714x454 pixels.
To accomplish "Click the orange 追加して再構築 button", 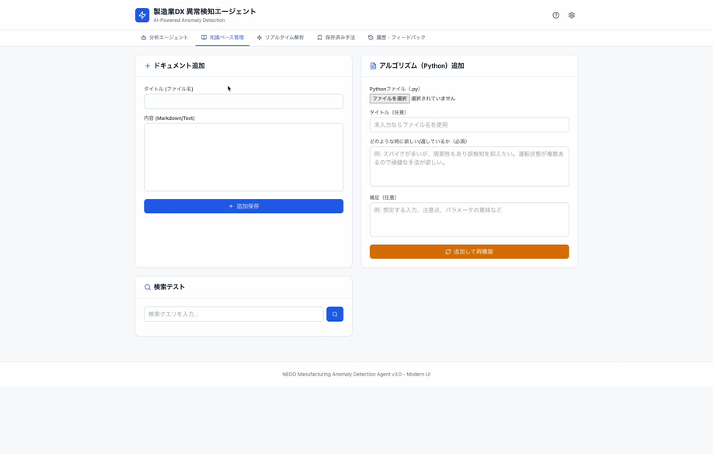I will click(469, 252).
